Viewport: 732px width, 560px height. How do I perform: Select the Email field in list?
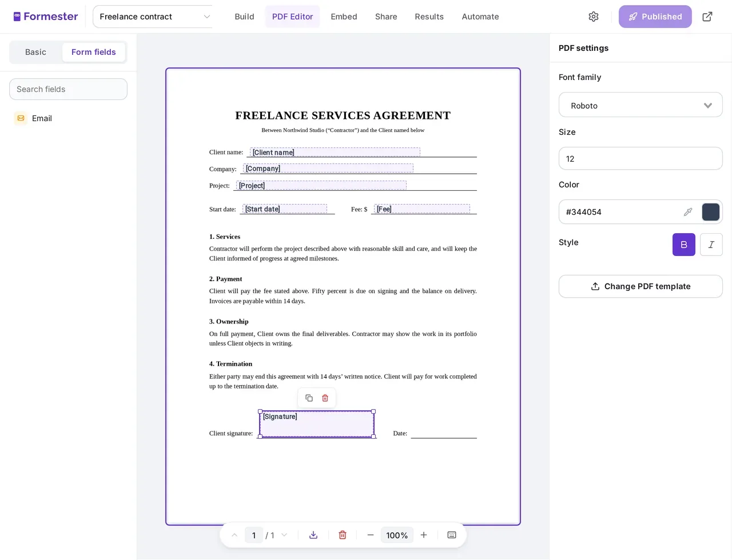[68, 118]
